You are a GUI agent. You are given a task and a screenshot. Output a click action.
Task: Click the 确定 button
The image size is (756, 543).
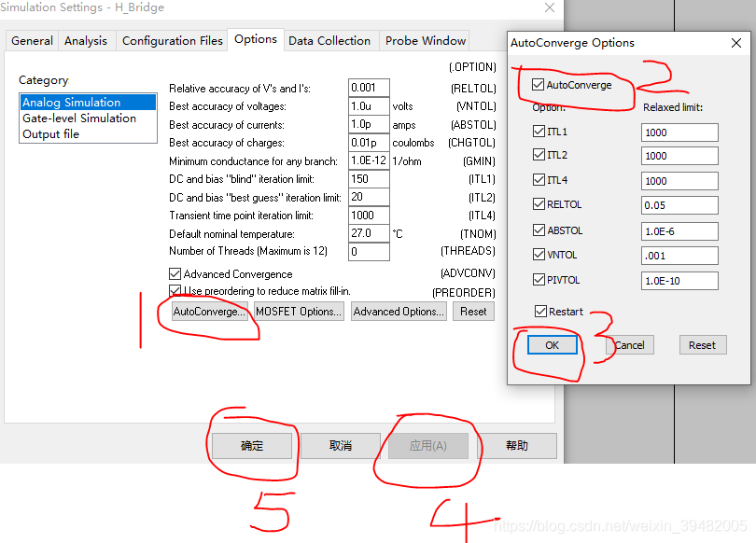(x=252, y=446)
